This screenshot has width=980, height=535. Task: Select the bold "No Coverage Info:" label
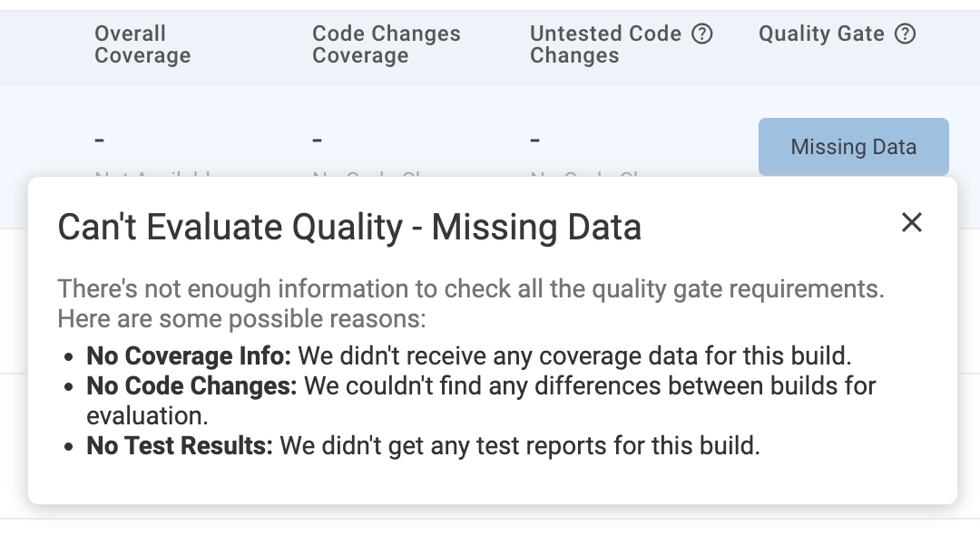(189, 355)
